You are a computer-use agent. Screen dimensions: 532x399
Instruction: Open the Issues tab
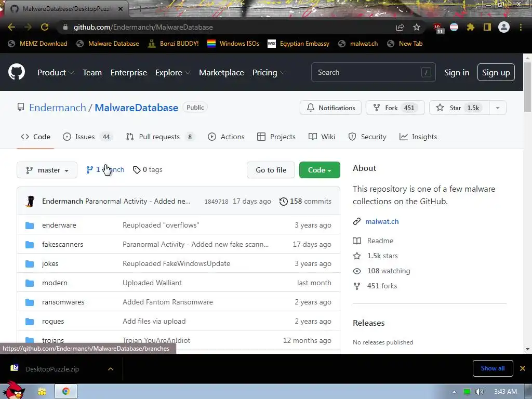click(x=88, y=137)
